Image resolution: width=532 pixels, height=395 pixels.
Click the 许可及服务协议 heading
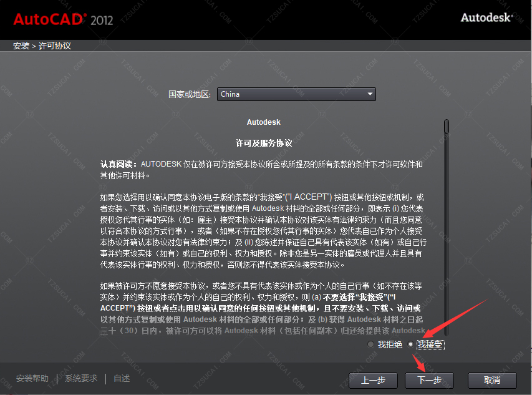(x=264, y=143)
